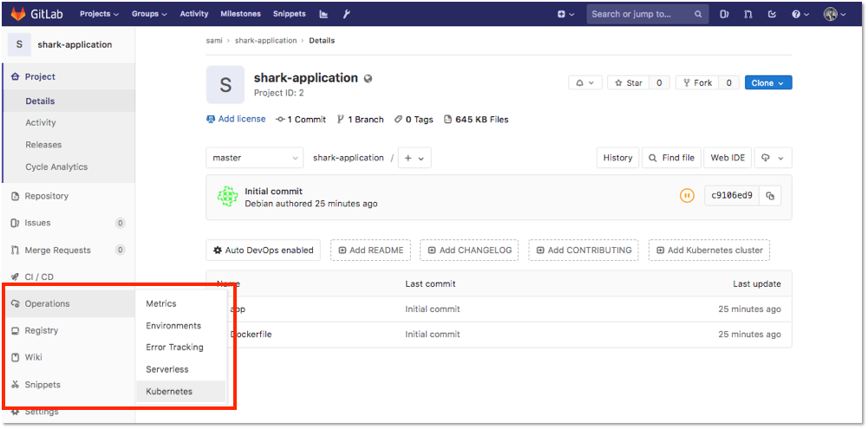
Task: Open the Merge requests icon in the top bar
Action: coord(748,15)
